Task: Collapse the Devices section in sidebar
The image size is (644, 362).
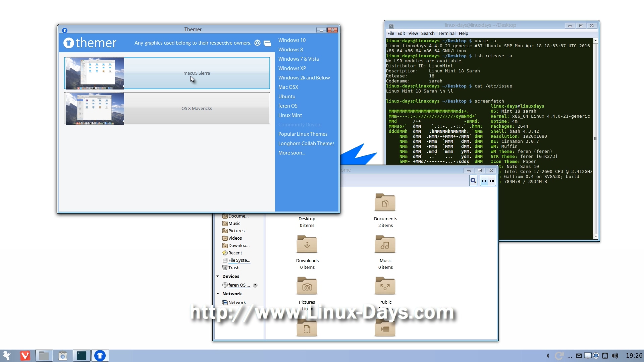Action: pyautogui.click(x=218, y=277)
